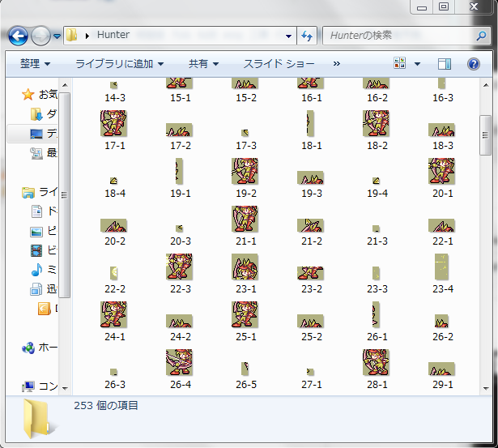498x448 pixels.
Task: Click sidebar scrollbar down arrow
Action: [65, 388]
